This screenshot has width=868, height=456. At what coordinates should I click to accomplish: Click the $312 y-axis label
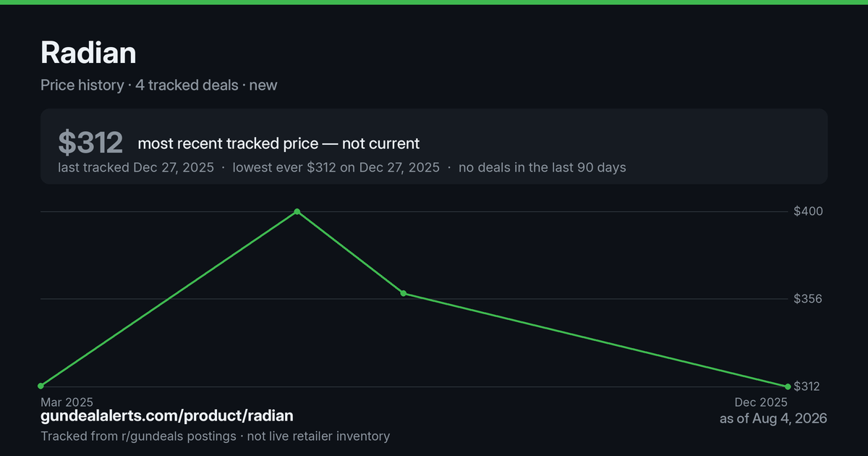tap(807, 387)
